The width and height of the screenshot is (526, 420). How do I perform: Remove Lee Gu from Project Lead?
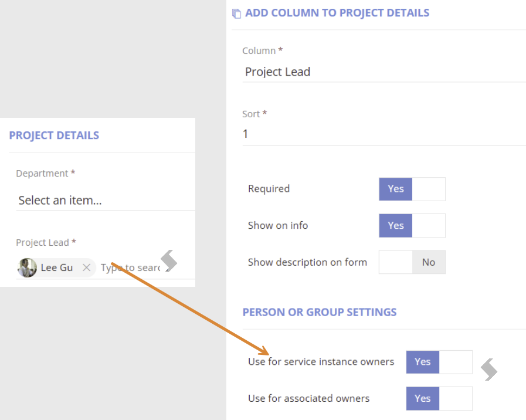pos(87,267)
